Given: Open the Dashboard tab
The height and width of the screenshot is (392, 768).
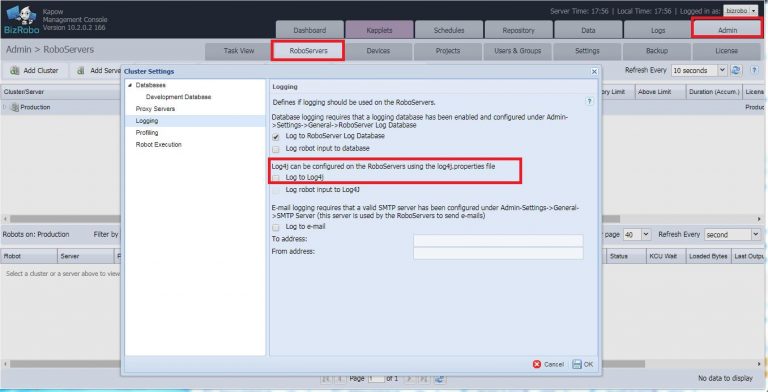Looking at the screenshot, I should point(310,30).
